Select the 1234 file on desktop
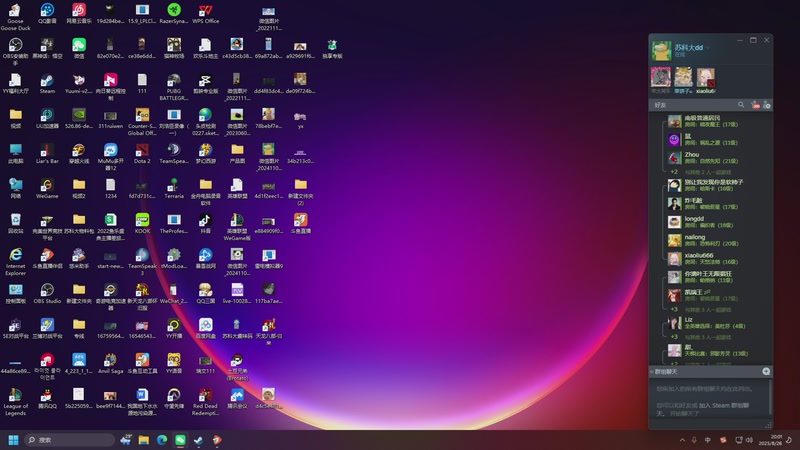The image size is (800, 450). click(111, 188)
